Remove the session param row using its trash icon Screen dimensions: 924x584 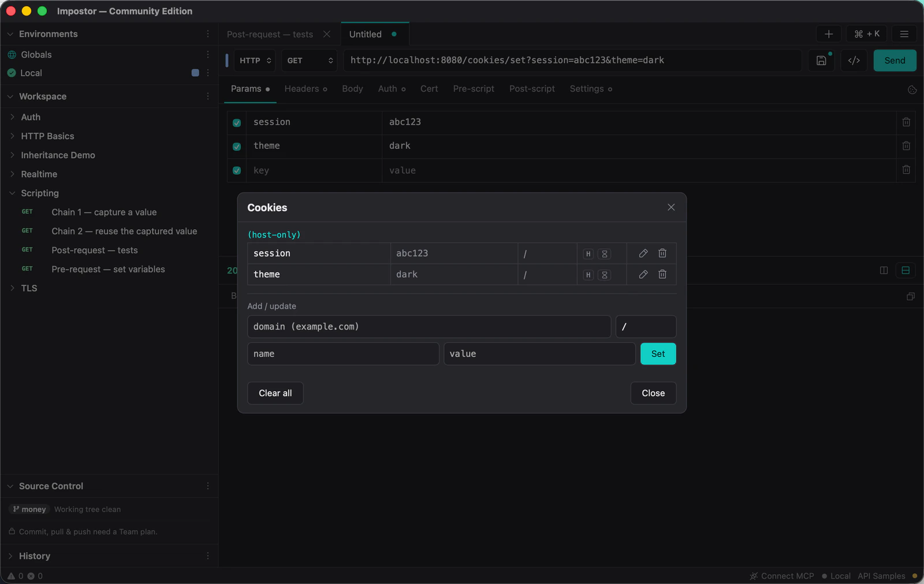pos(906,122)
